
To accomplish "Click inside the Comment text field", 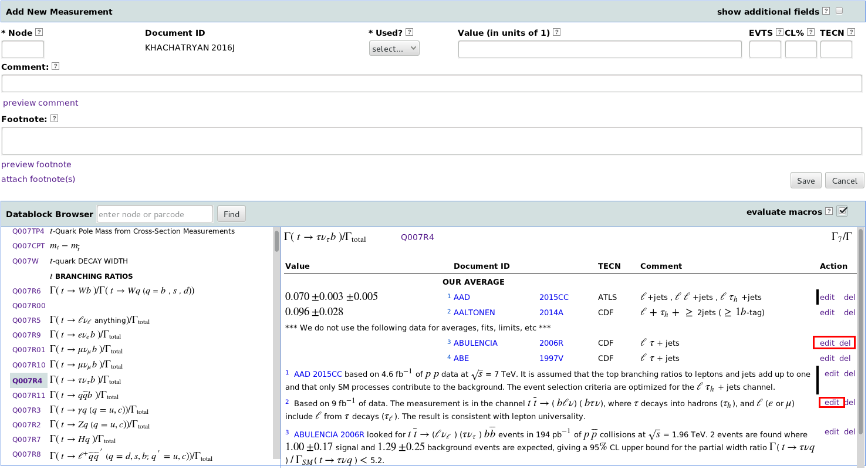I will point(432,83).
